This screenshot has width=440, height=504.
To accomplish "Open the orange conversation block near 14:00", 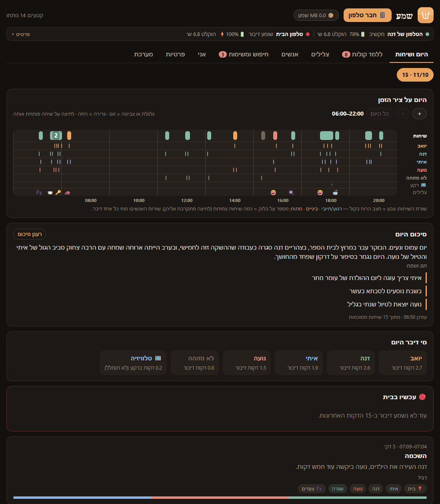I will pyautogui.click(x=235, y=136).
